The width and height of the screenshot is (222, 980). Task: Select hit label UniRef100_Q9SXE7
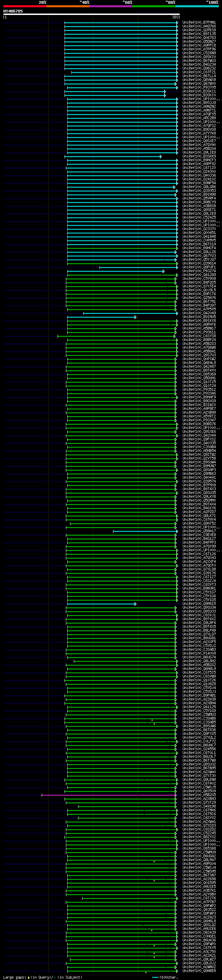pyautogui.click(x=199, y=141)
